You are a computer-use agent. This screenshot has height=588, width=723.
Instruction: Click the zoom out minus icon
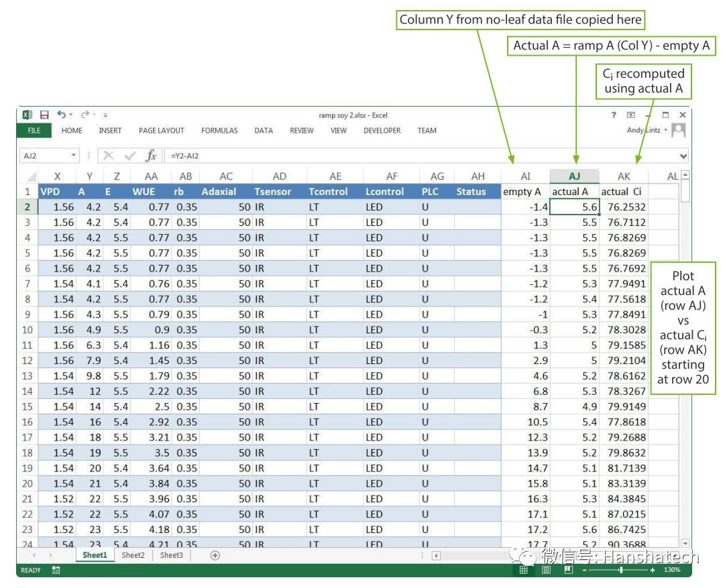pos(585,571)
